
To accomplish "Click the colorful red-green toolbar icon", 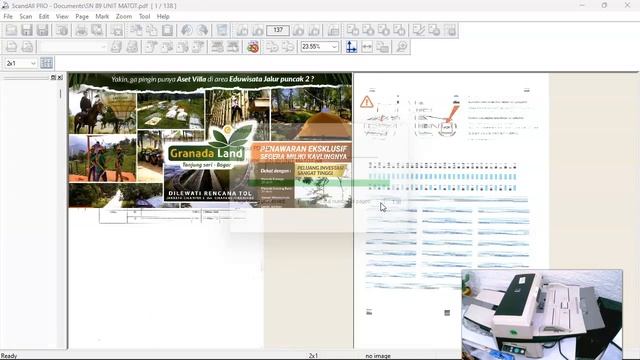I will pyautogui.click(x=253, y=47).
